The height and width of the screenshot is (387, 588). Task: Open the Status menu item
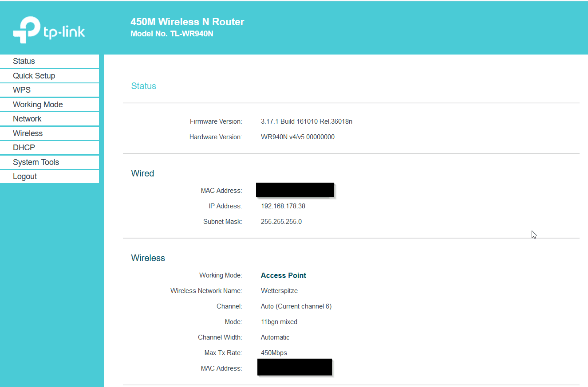pos(49,61)
